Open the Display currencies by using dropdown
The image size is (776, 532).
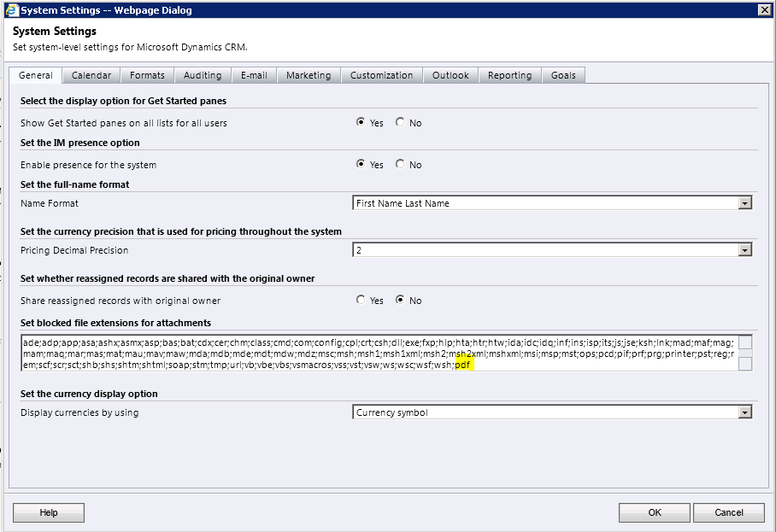744,412
